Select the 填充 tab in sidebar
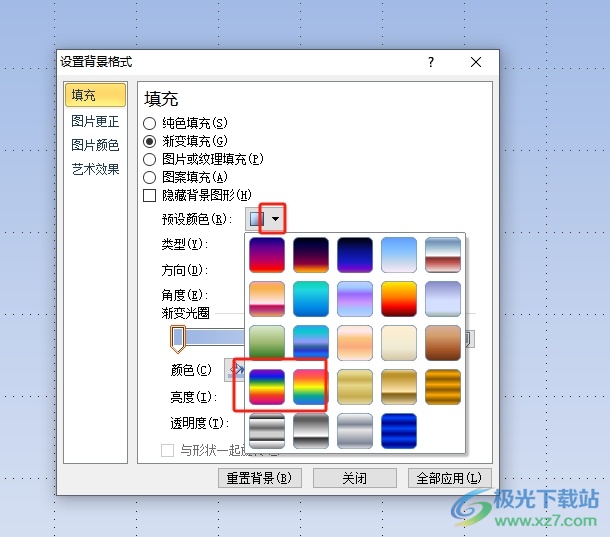The height and width of the screenshot is (537, 610). click(x=95, y=95)
